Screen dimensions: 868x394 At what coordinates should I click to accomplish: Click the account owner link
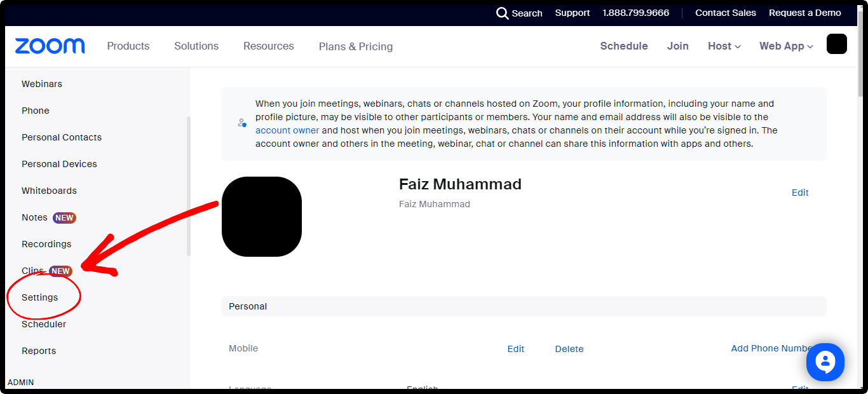click(x=287, y=130)
